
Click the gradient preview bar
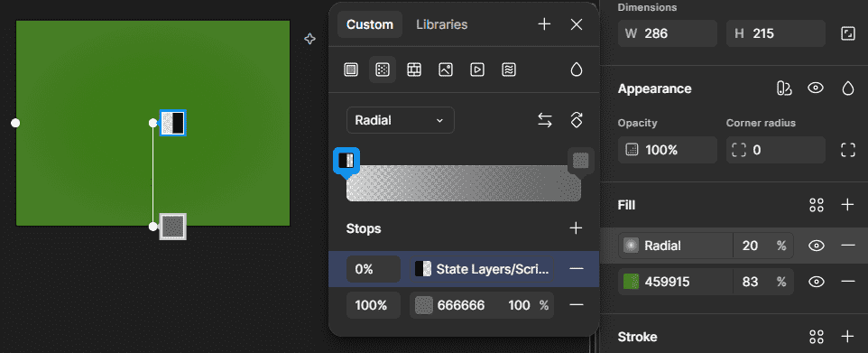point(464,183)
